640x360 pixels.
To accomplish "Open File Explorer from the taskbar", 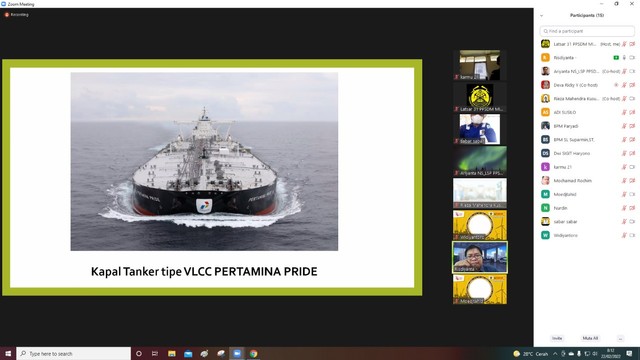I will tap(172, 353).
